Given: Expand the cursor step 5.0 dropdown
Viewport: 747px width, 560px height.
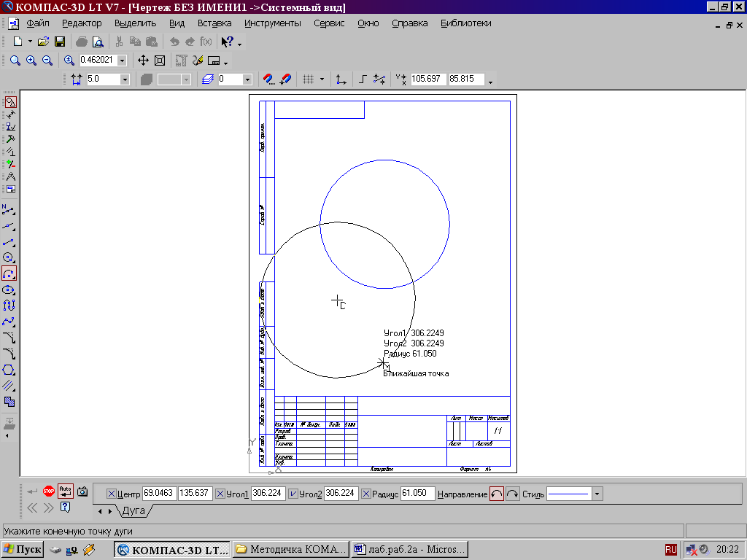Looking at the screenshot, I should (x=125, y=79).
